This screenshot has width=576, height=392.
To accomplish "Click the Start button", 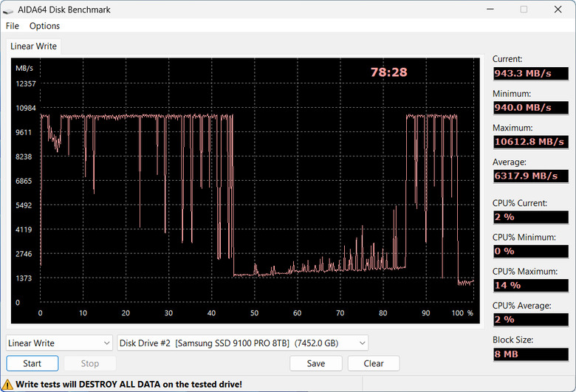I will (x=32, y=363).
